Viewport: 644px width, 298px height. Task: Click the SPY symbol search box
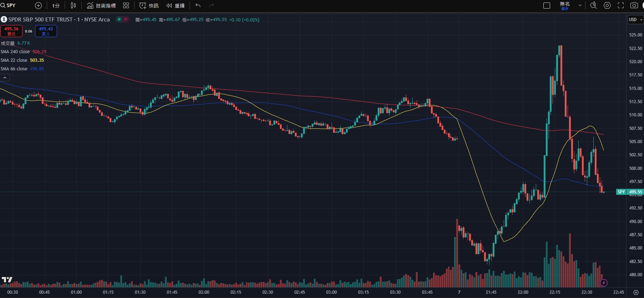[x=11, y=5]
